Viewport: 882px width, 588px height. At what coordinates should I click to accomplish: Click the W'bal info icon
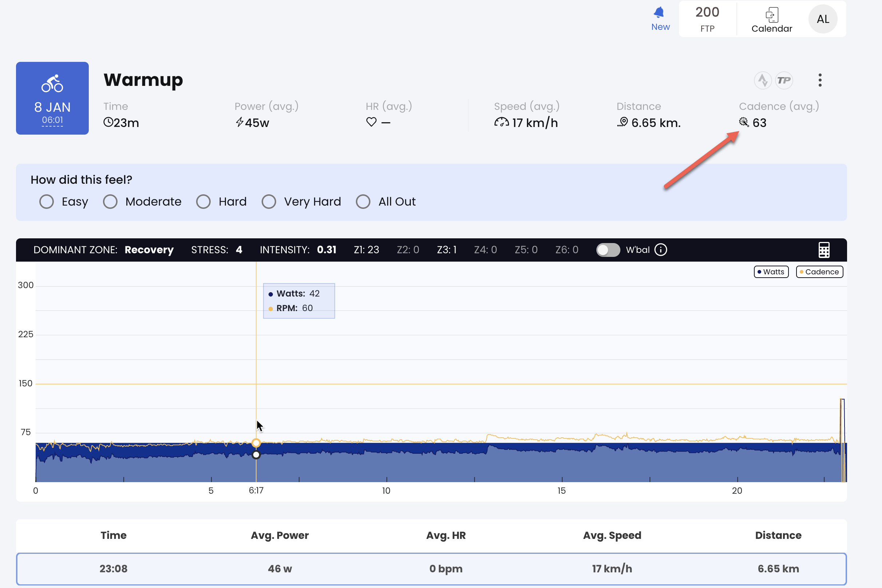(660, 250)
